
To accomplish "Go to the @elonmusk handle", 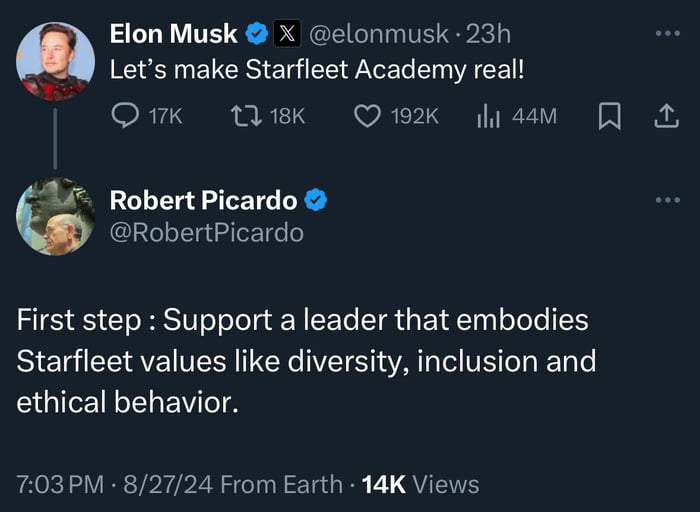I will click(378, 34).
